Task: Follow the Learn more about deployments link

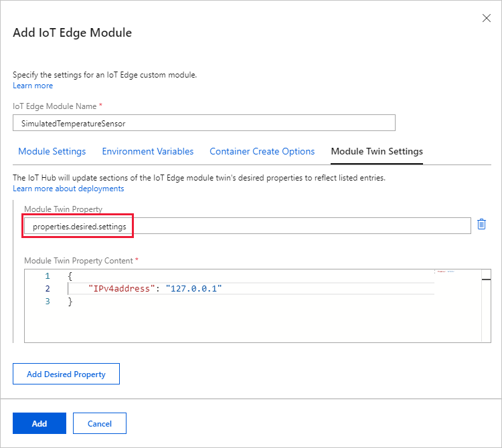Action: (x=68, y=189)
